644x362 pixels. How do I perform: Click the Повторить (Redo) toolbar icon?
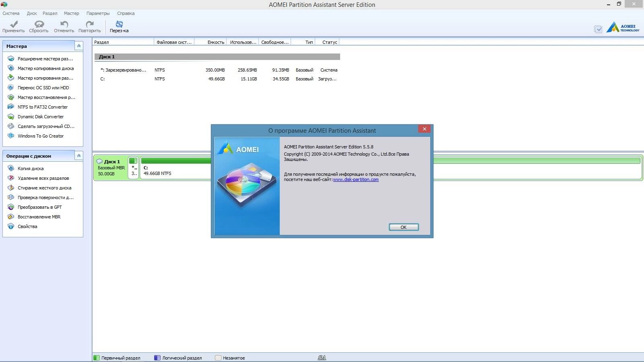point(89,24)
